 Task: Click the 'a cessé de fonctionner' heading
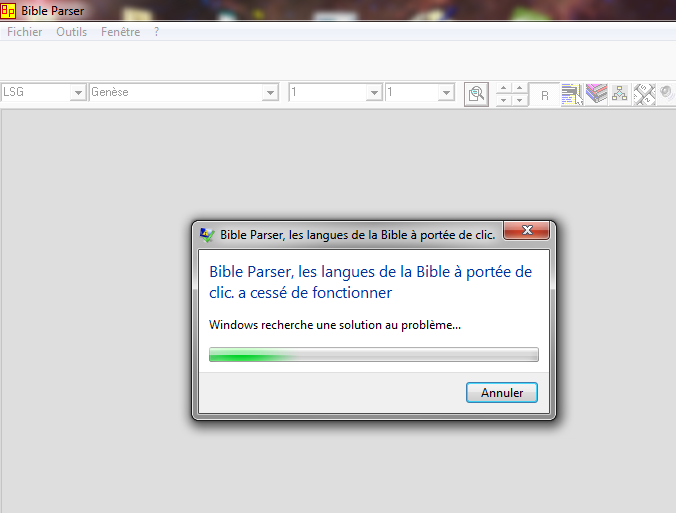(370, 282)
